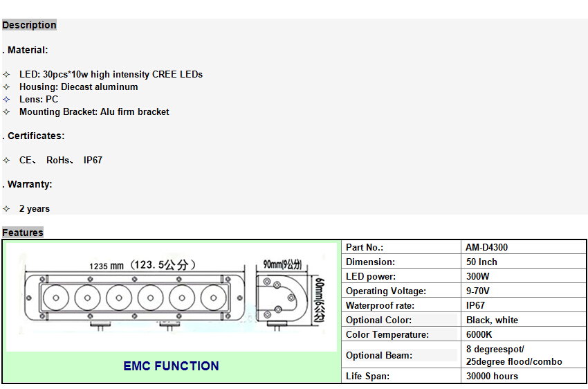588x389 pixels.
Task: Click the 9-70V operating voltage value
Action: pyautogui.click(x=478, y=291)
